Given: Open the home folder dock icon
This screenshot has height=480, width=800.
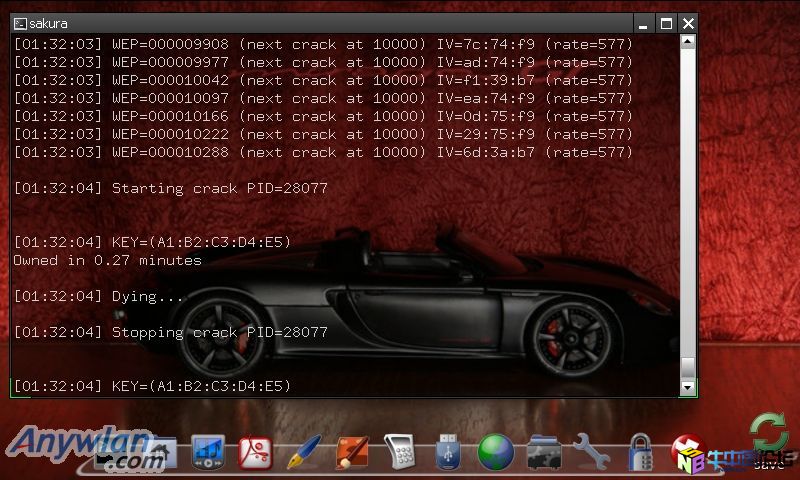Looking at the screenshot, I should click(x=159, y=454).
